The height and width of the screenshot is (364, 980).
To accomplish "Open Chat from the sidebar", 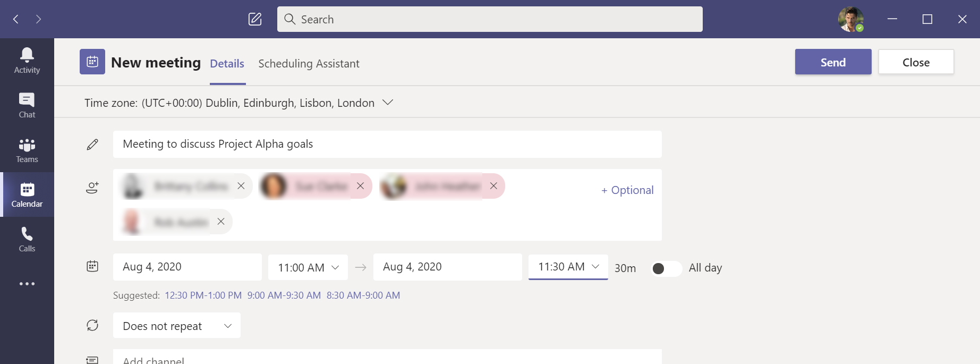I will (27, 105).
